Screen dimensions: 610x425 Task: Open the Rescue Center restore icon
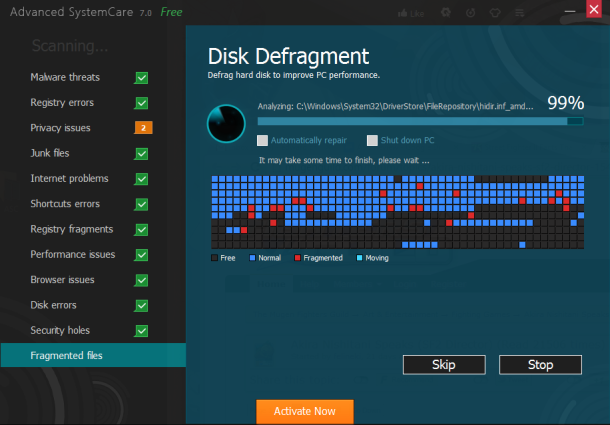coord(470,13)
